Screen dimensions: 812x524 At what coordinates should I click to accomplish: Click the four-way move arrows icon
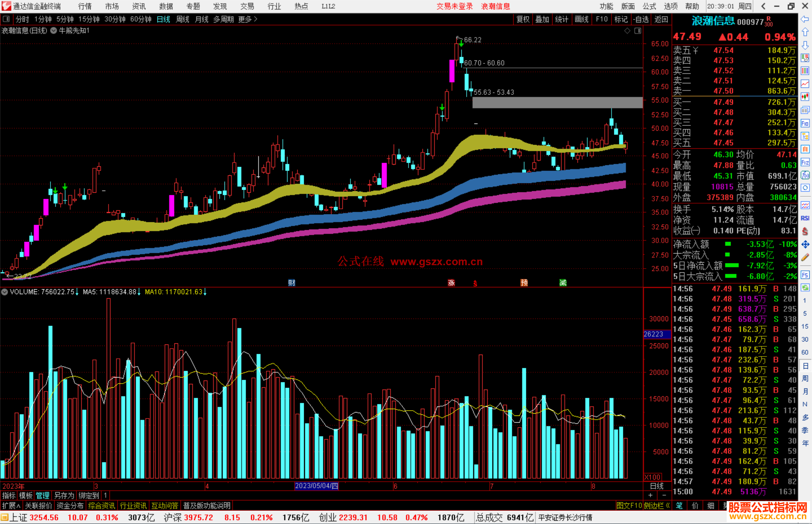tap(805, 245)
